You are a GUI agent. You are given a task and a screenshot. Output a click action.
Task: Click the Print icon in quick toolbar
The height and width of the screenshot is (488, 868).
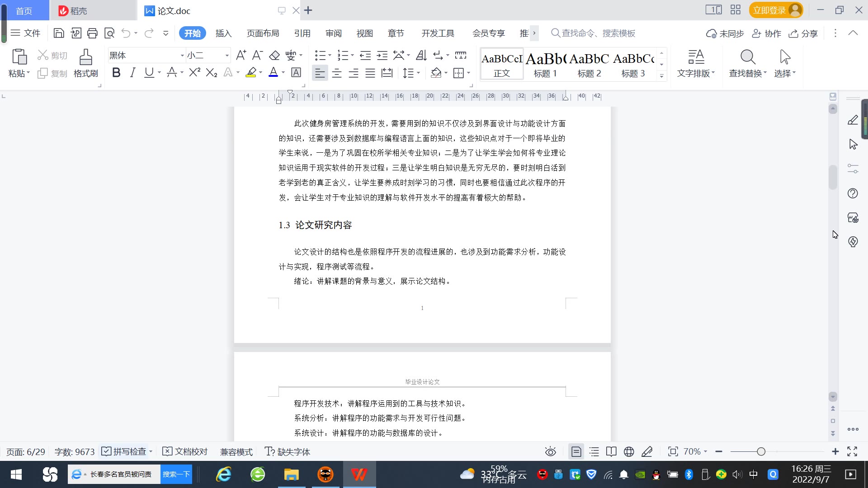pyautogui.click(x=92, y=33)
